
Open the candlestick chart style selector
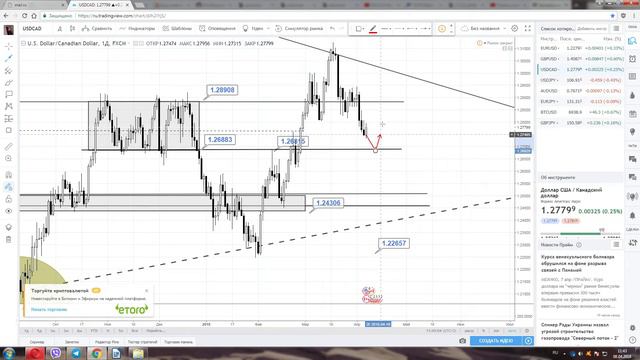coord(72,29)
